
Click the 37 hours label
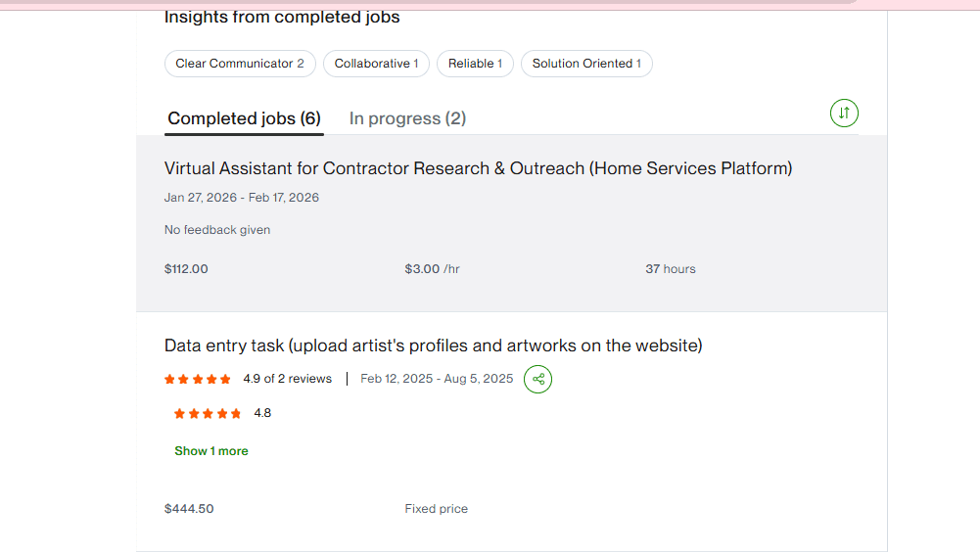coord(671,269)
